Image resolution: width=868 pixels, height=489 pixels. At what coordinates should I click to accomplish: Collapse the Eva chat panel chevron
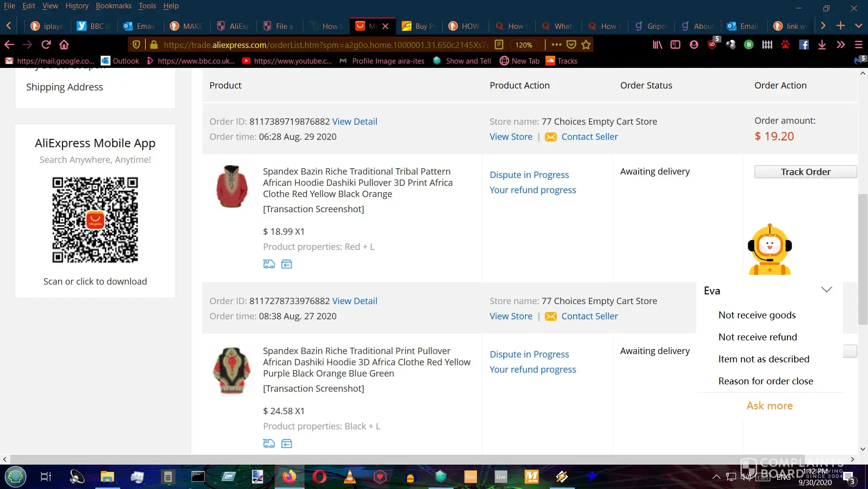tap(826, 290)
